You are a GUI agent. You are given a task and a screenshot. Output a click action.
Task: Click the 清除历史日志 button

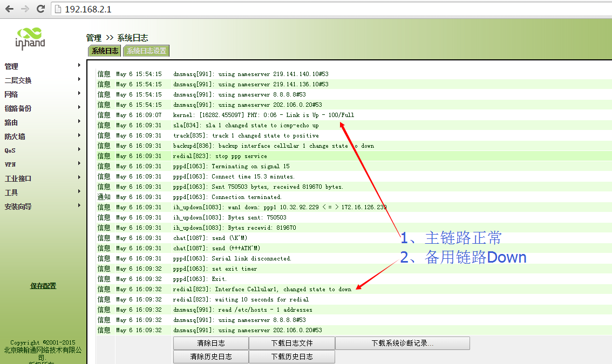(210, 356)
